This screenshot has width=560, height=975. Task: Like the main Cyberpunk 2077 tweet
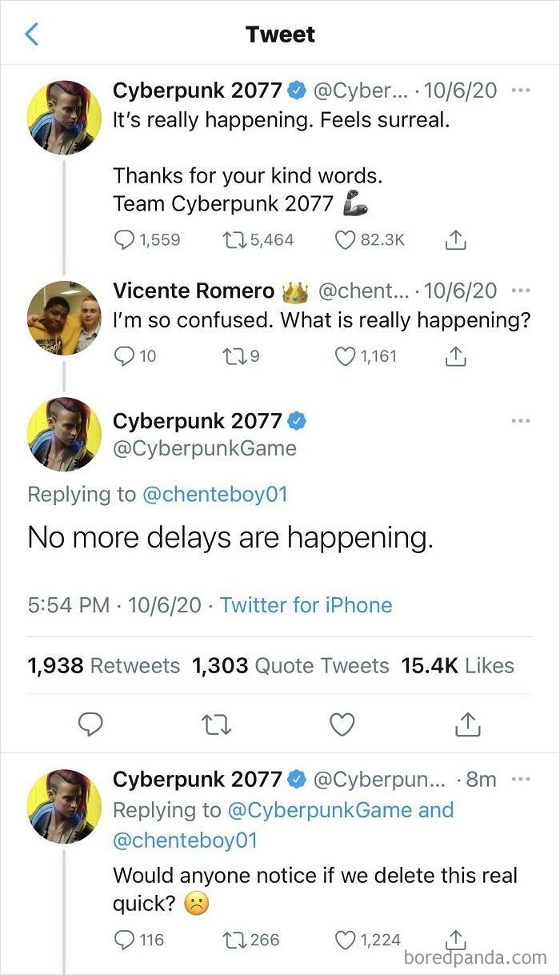tap(342, 724)
